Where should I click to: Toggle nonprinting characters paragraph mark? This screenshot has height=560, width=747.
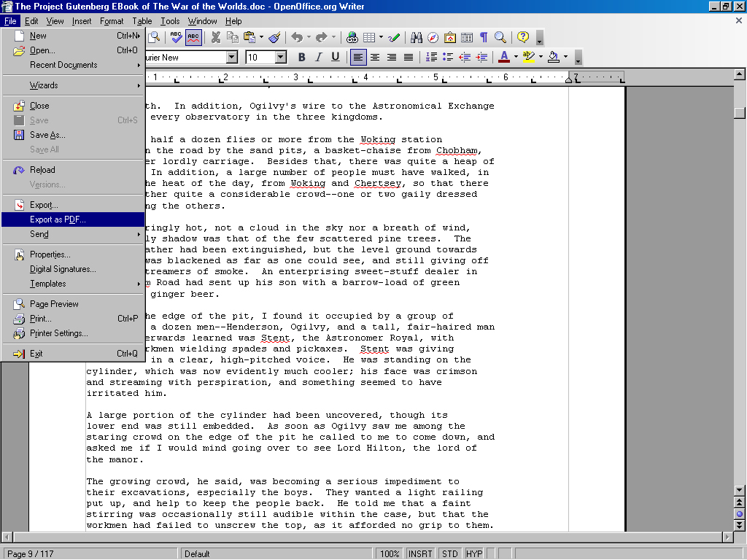pyautogui.click(x=483, y=37)
